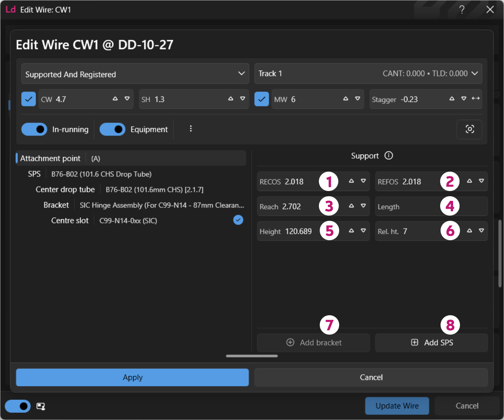Click the blue check icon on Centre slot row

pos(238,220)
